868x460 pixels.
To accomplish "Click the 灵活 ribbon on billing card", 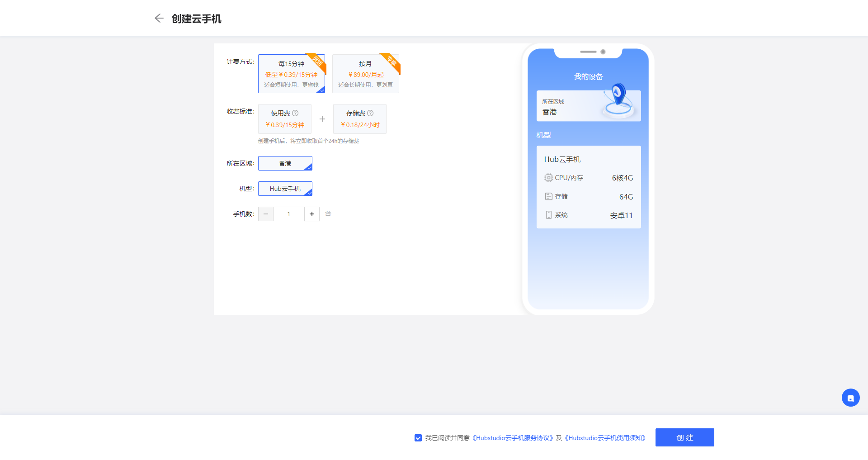I will click(x=317, y=62).
